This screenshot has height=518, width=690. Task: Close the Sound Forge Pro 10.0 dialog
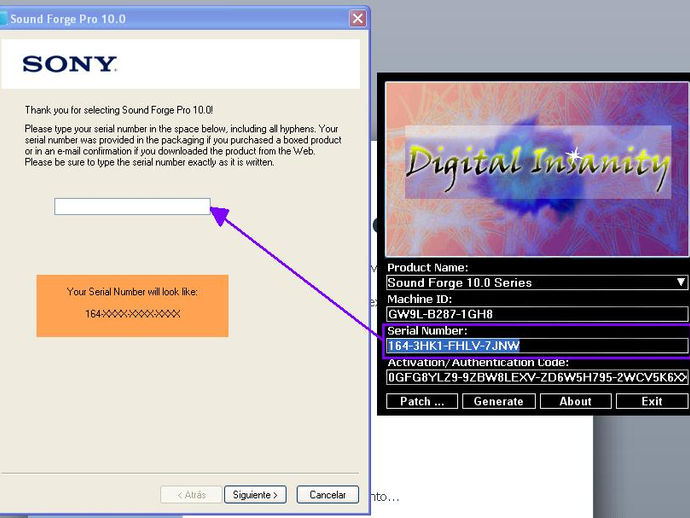(x=358, y=18)
